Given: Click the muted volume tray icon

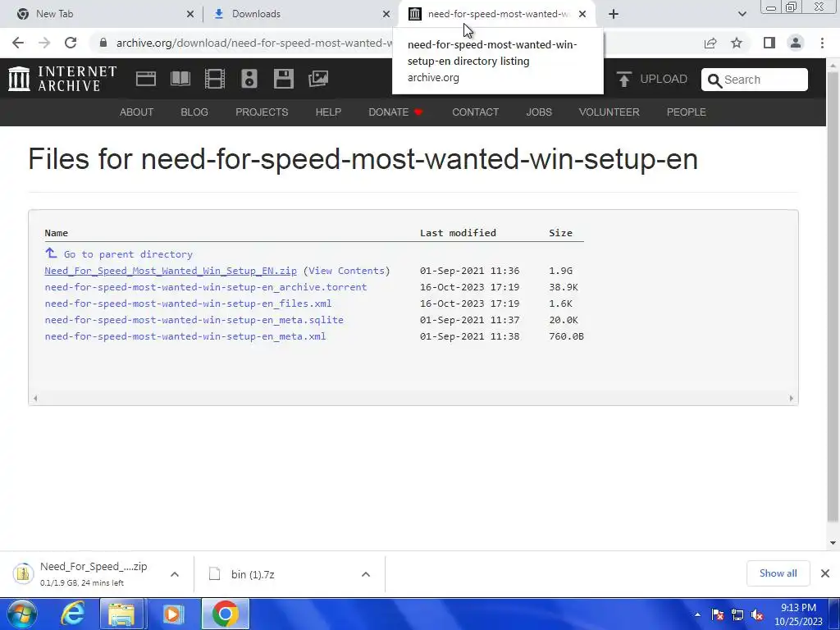Looking at the screenshot, I should click(757, 615).
